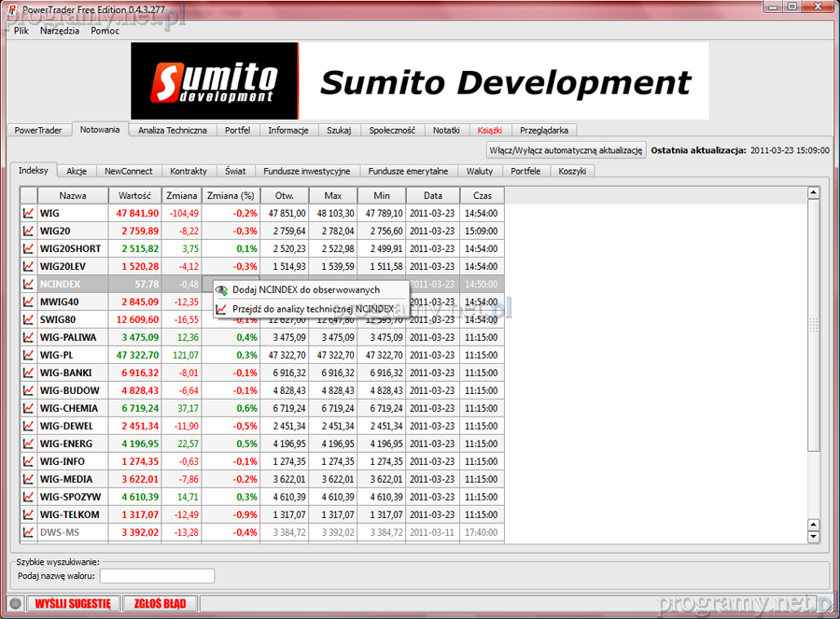The width and height of the screenshot is (840, 619).
Task: Switch to the Analiza Techniczna tab
Action: pyautogui.click(x=172, y=131)
